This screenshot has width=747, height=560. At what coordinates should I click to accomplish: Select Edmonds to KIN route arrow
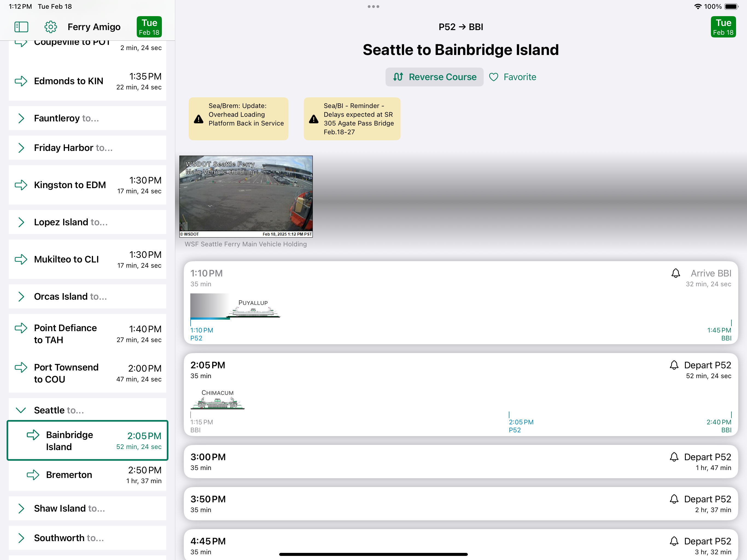[21, 81]
